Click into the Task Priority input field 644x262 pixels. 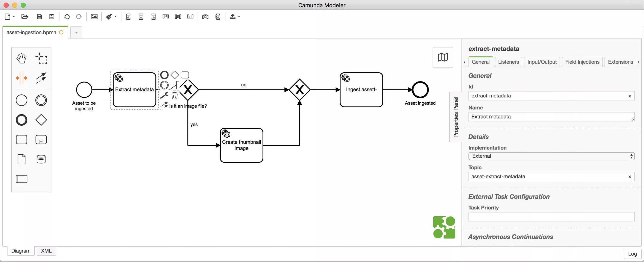[x=551, y=217]
